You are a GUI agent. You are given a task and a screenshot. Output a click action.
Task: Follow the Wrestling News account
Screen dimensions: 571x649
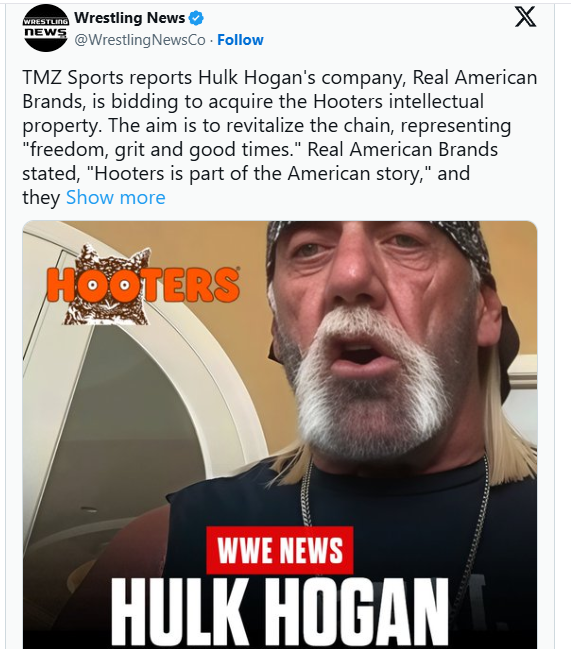pyautogui.click(x=240, y=40)
